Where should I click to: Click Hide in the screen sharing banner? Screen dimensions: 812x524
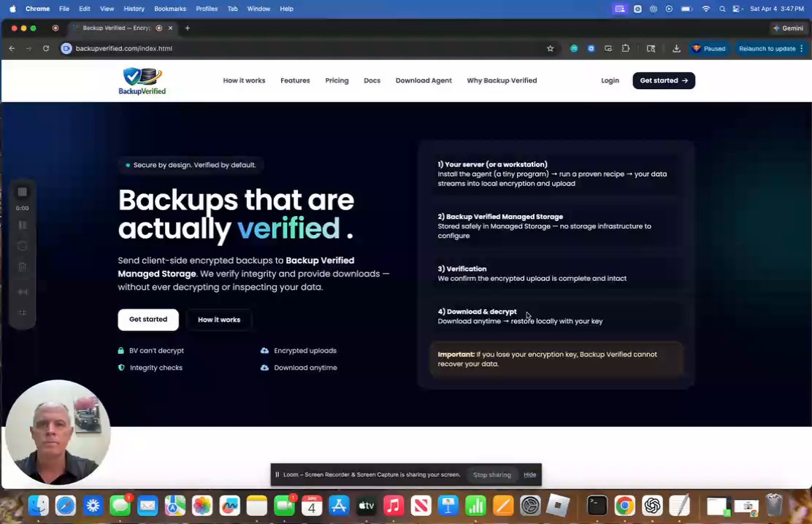(x=529, y=475)
